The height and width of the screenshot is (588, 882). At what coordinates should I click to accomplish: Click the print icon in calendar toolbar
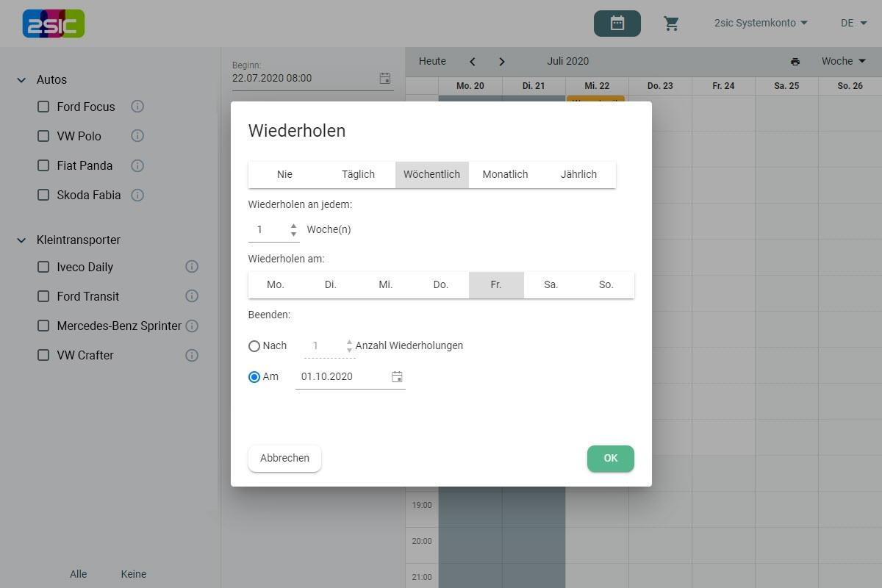(795, 62)
